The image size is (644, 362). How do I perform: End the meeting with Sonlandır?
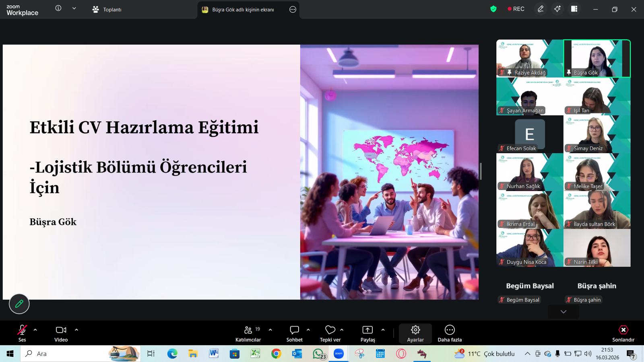tap(623, 333)
